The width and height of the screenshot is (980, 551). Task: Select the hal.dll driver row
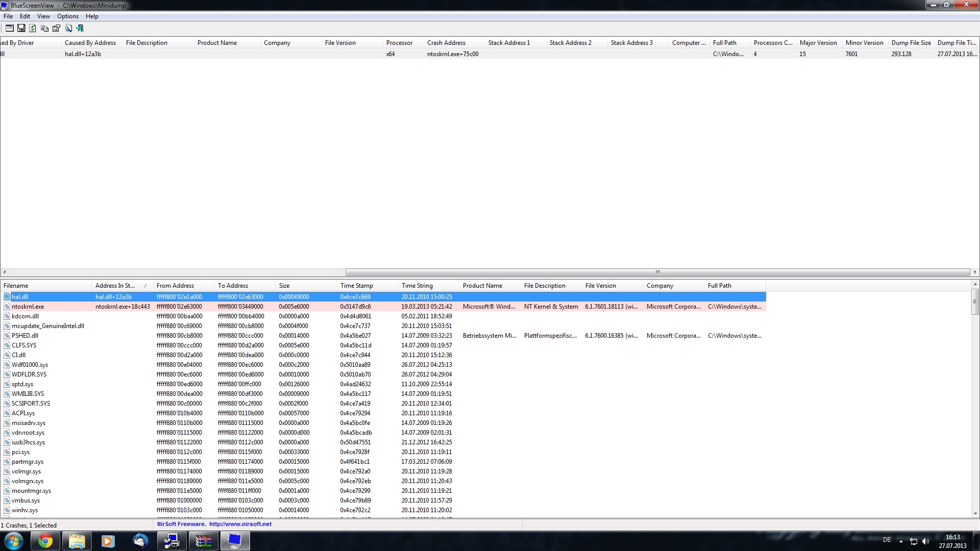(x=20, y=297)
